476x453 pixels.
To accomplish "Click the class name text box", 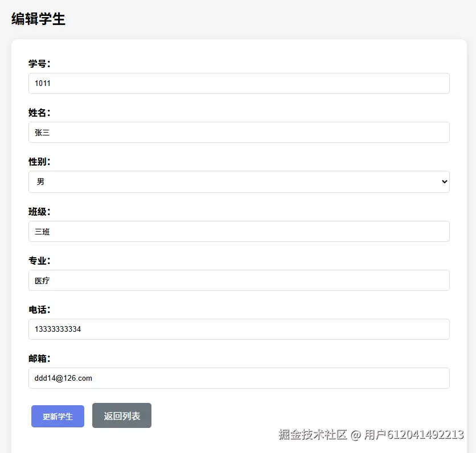I will coord(238,231).
